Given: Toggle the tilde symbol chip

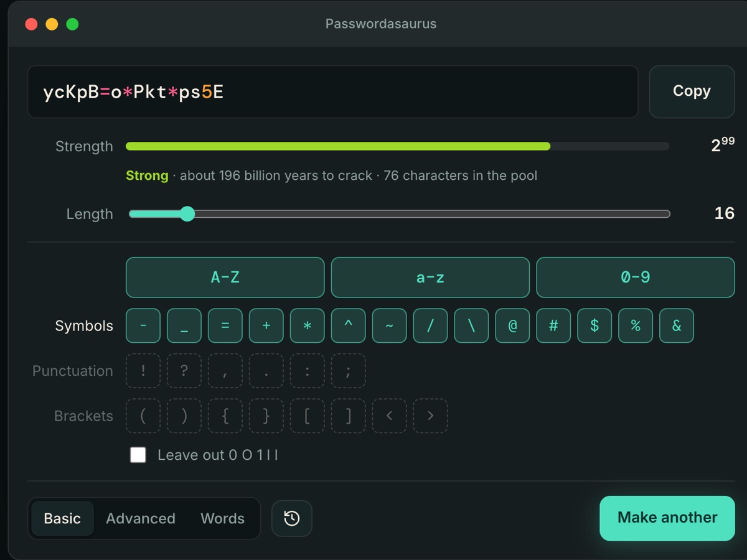Looking at the screenshot, I should [390, 325].
